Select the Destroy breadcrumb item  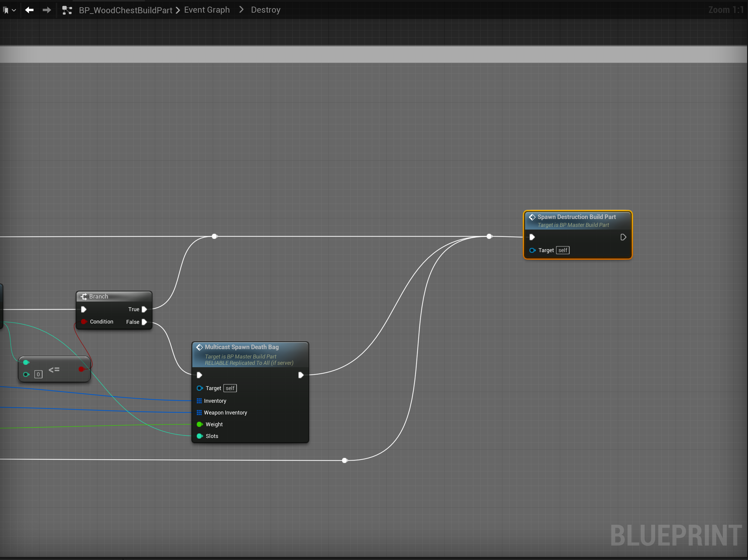[x=266, y=10]
